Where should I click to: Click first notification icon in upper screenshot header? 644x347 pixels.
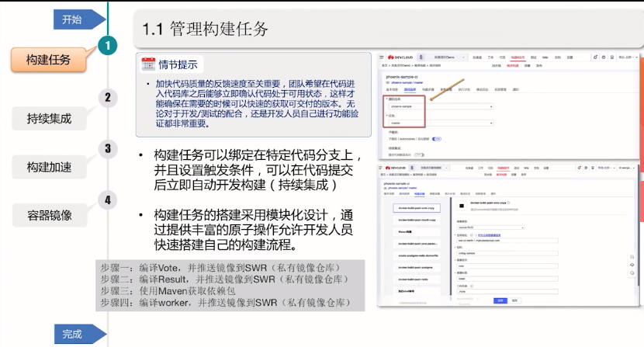[595, 57]
